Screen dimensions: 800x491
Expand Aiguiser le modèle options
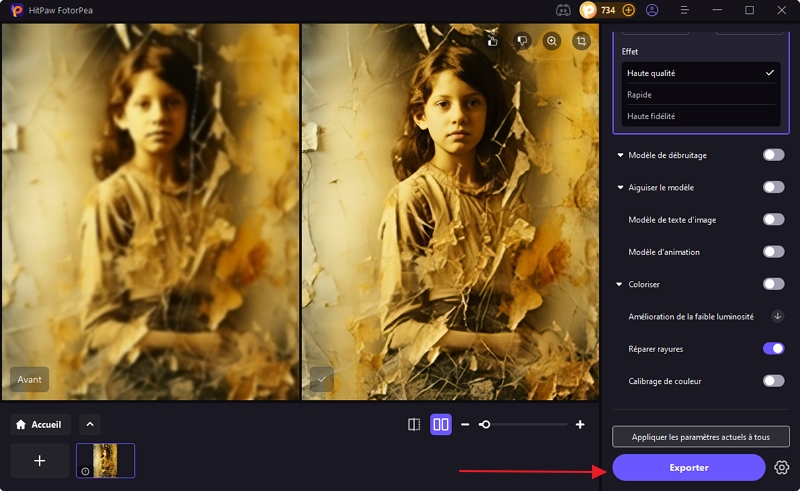[620, 187]
